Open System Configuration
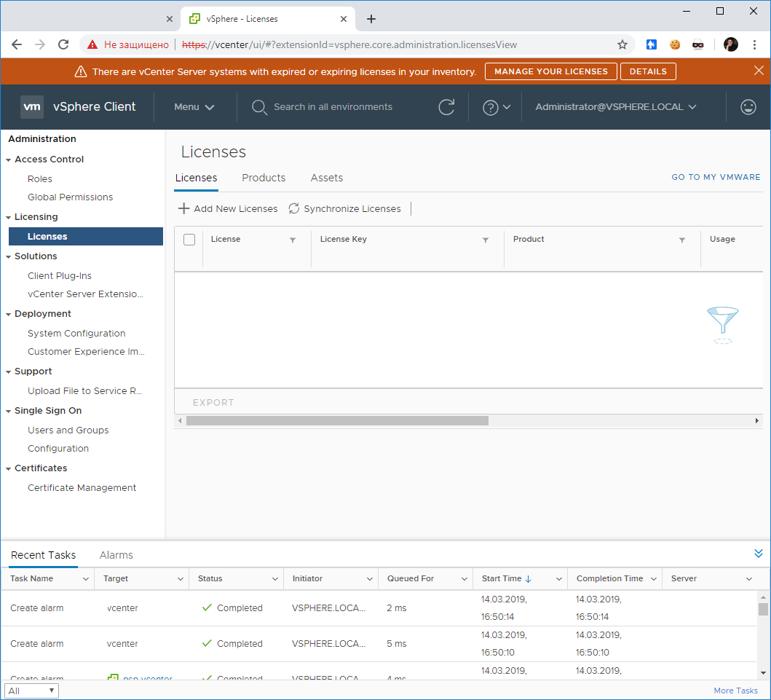This screenshot has width=771, height=700. (x=76, y=334)
